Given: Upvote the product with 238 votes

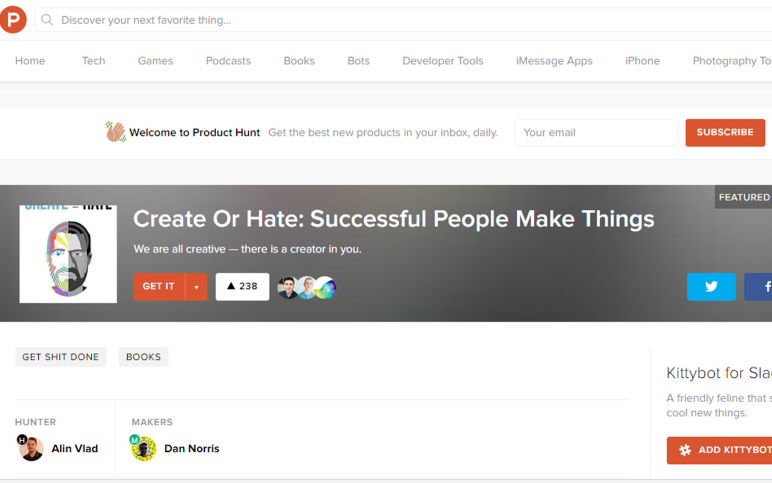Looking at the screenshot, I should click(x=242, y=287).
